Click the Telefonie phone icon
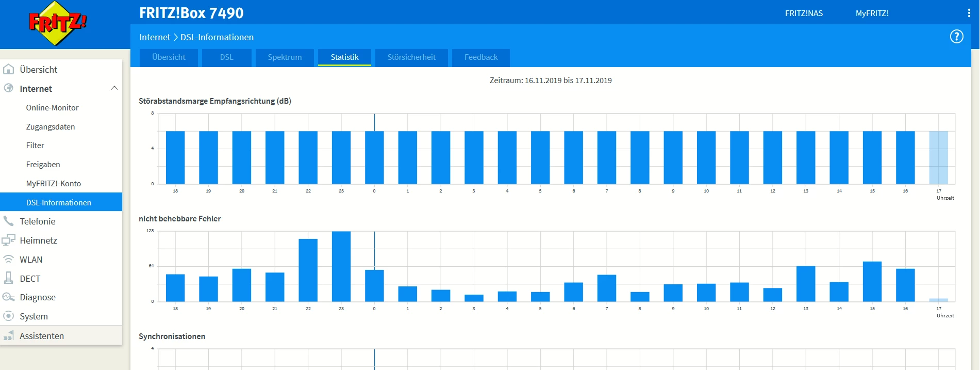The image size is (980, 370). pos(9,221)
